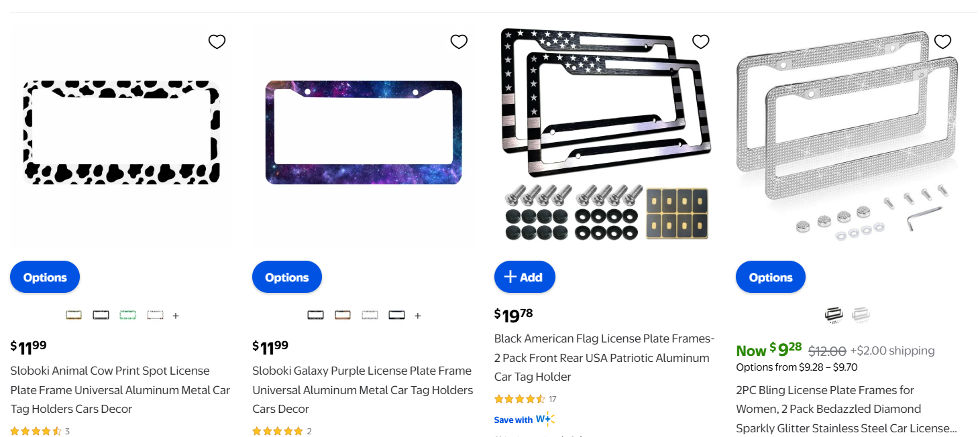The image size is (980, 437).
Task: Open Options for galaxy purple frame
Action: point(287,277)
